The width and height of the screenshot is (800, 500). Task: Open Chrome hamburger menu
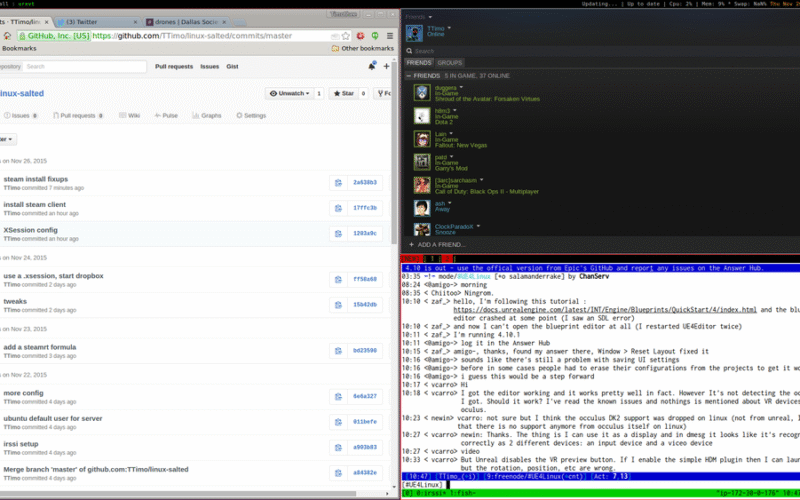(389, 35)
